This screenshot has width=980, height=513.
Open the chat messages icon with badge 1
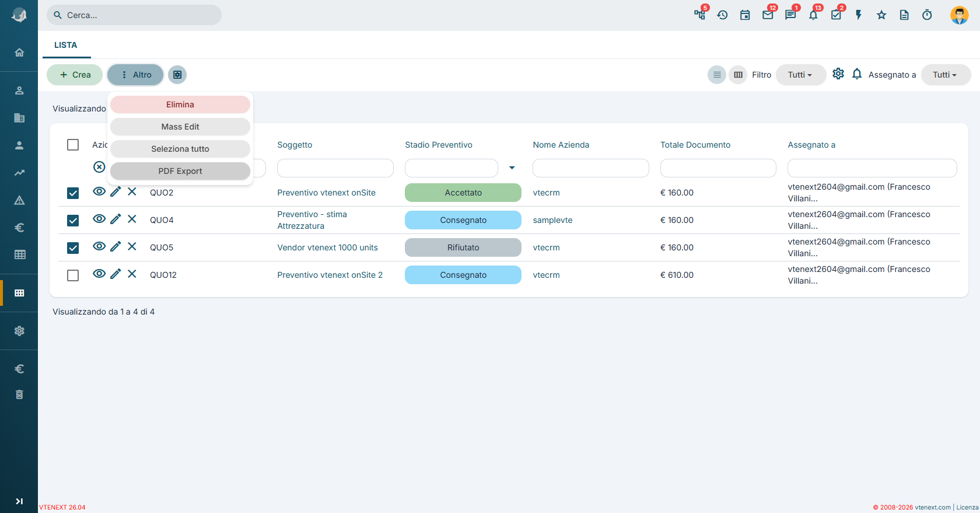coord(790,15)
